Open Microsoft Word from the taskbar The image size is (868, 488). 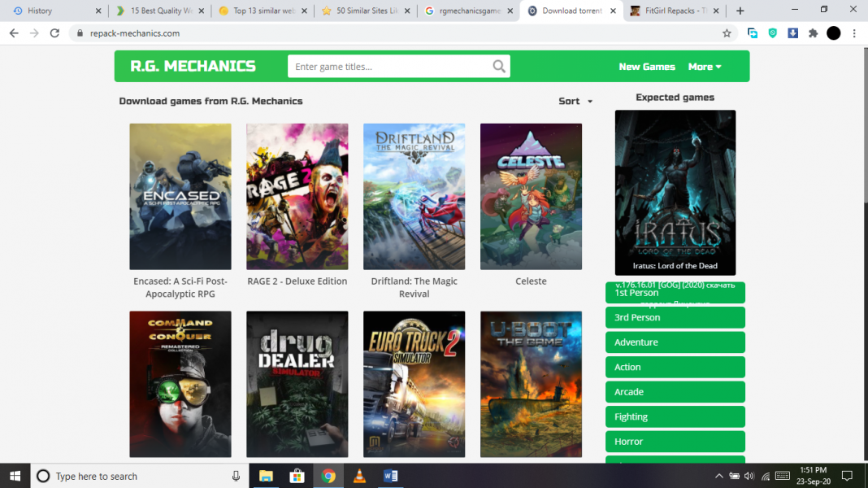[x=390, y=476]
